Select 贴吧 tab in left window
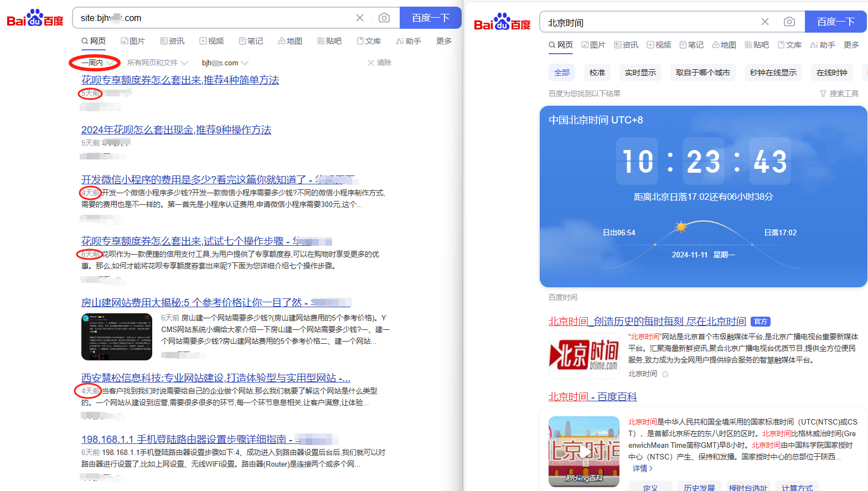Screen dimensions: 868x491 coord(329,41)
